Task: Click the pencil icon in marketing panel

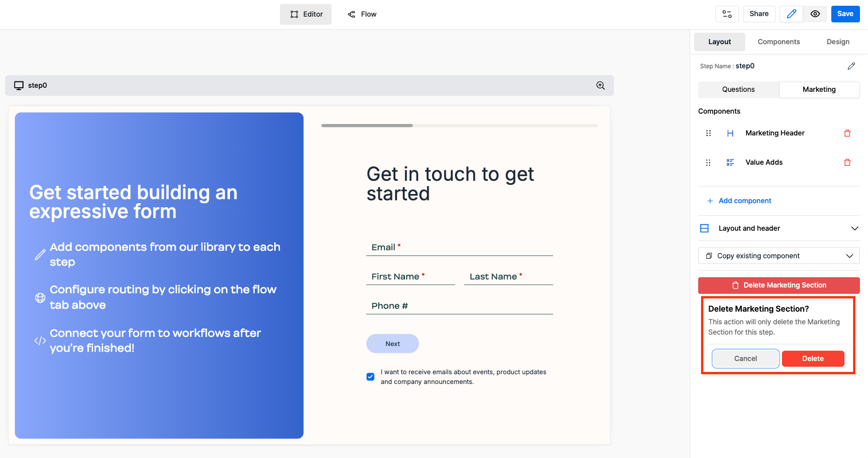Action: [x=40, y=255]
